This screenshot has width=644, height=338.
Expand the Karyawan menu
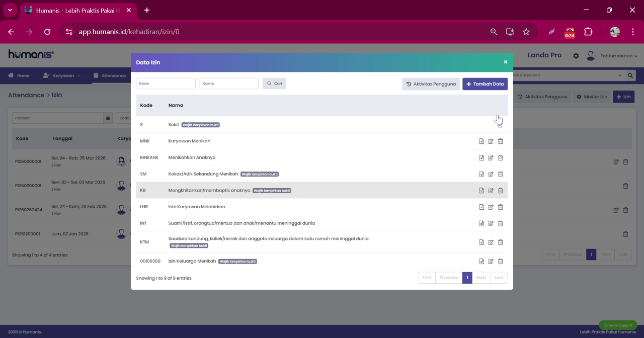[61, 75]
